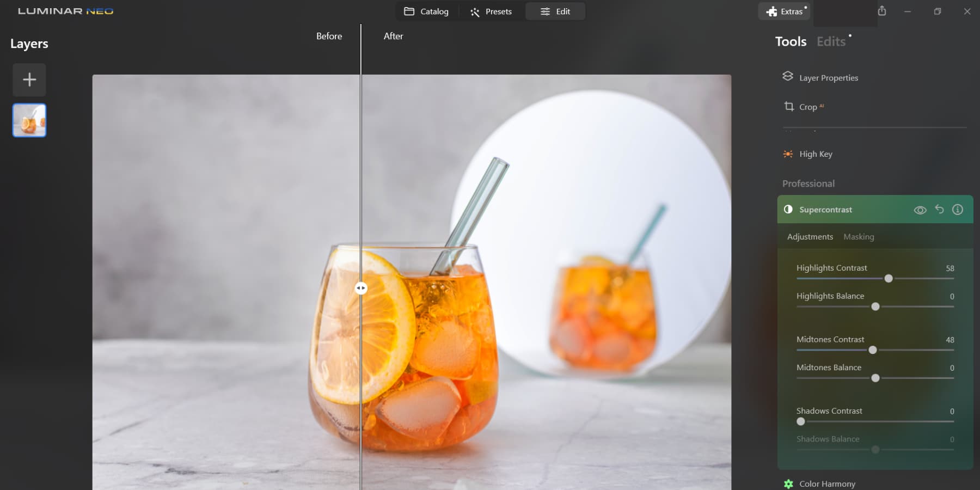View Supercontrast info via the info icon
This screenshot has height=490, width=980.
tap(958, 209)
